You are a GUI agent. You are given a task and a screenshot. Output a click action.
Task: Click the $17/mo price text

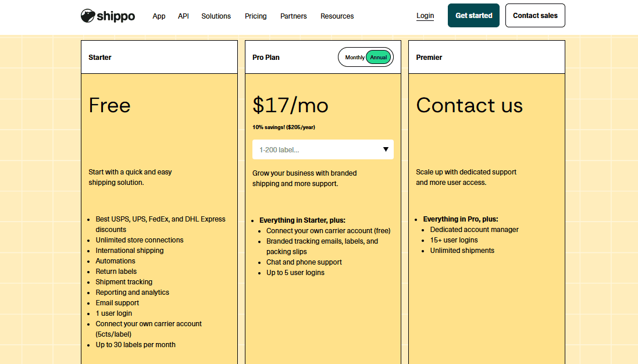click(x=290, y=105)
